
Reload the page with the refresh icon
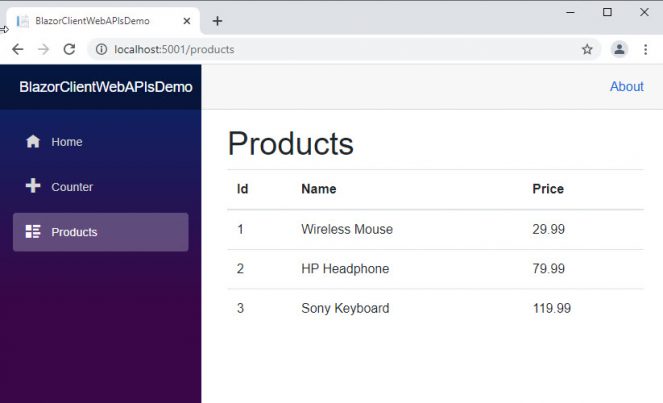pos(69,49)
